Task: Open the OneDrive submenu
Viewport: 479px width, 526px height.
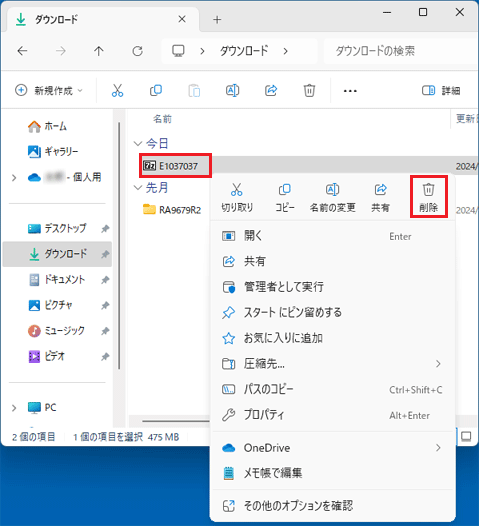Action: click(332, 448)
